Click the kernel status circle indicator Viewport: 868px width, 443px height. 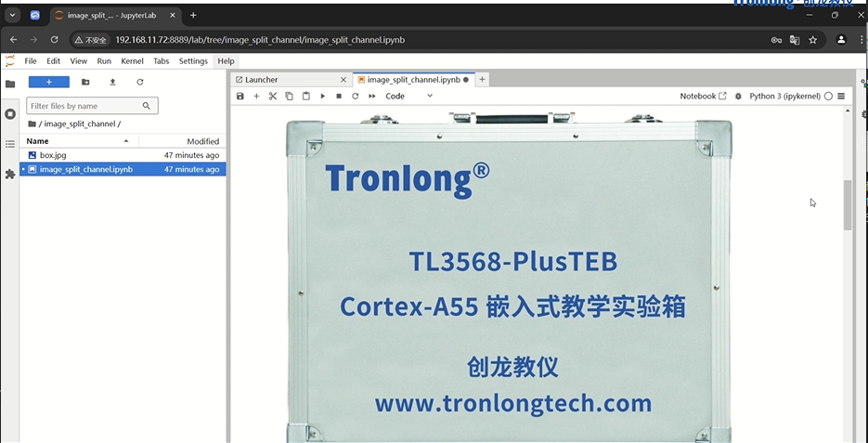point(829,96)
